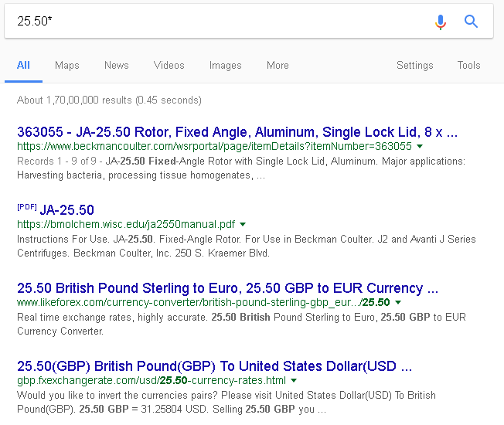Open the Settings menu
504x425 pixels.
(x=414, y=66)
